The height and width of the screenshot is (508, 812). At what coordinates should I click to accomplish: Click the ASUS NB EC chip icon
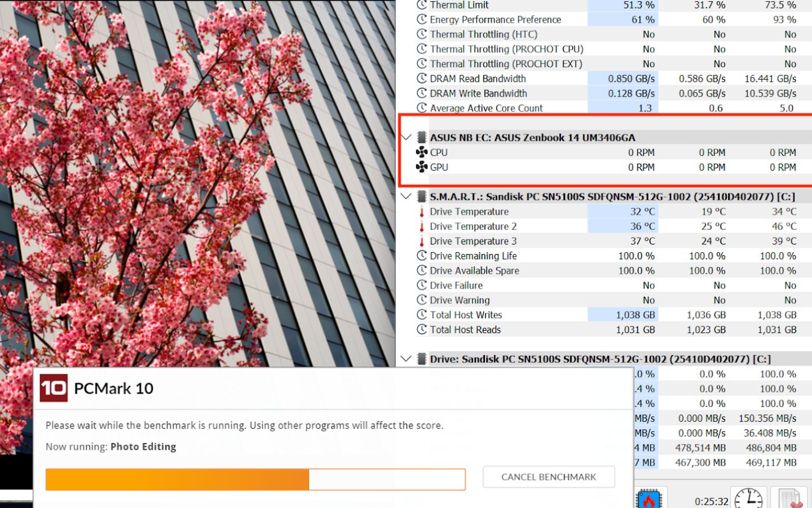coord(421,138)
